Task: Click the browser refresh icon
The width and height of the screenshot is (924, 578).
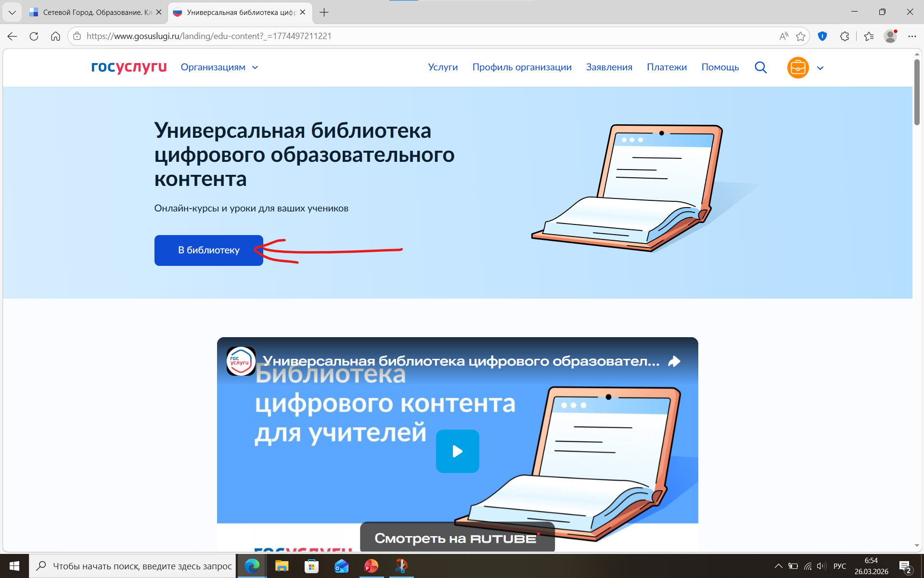Action: pyautogui.click(x=34, y=36)
